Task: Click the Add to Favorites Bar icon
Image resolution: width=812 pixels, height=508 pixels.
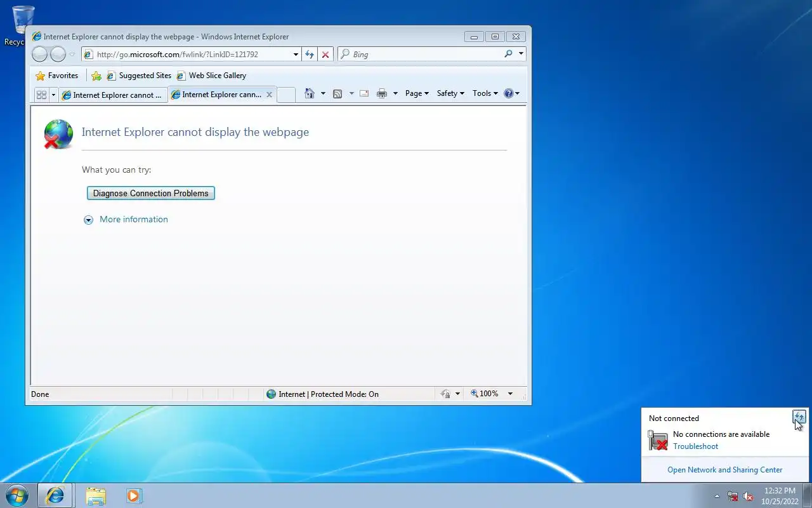Action: click(96, 76)
